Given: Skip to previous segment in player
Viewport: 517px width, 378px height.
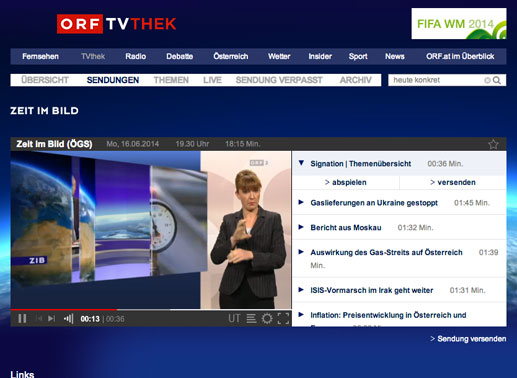Looking at the screenshot, I should click(40, 319).
